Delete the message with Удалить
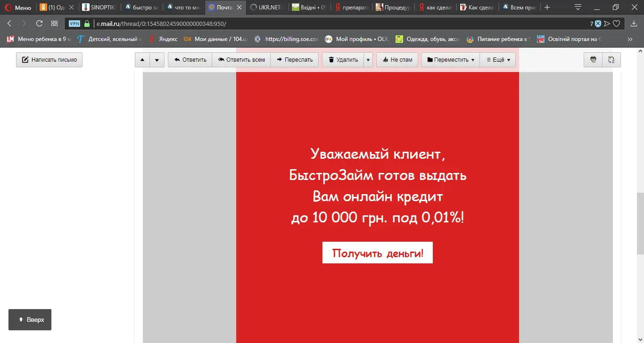 [x=343, y=60]
